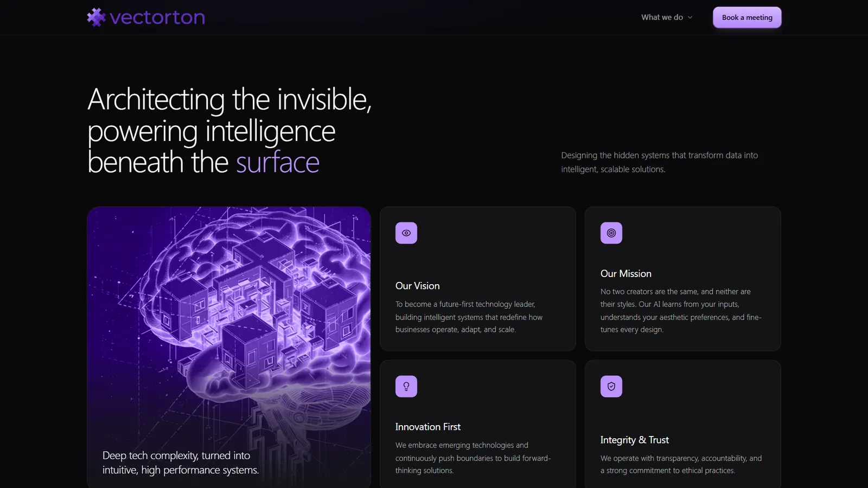This screenshot has height=488, width=868.
Task: Click 'Designing the hidden systems' subtitle text
Action: 660,162
